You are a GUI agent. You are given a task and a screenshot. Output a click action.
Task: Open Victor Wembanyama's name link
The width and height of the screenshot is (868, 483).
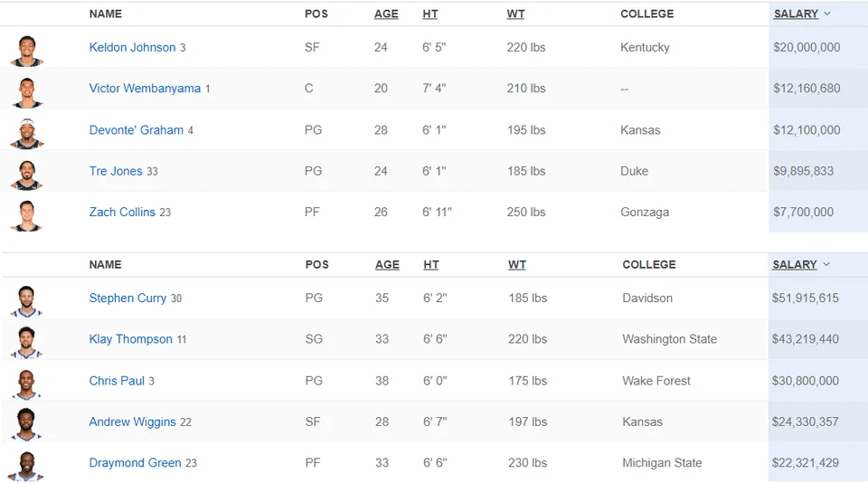[x=145, y=89]
